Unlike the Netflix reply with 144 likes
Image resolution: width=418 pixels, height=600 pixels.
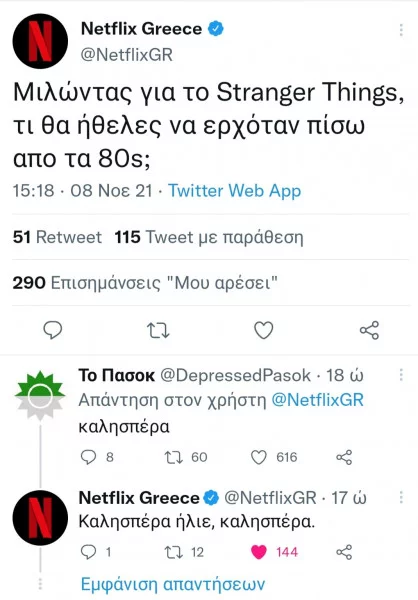(259, 552)
